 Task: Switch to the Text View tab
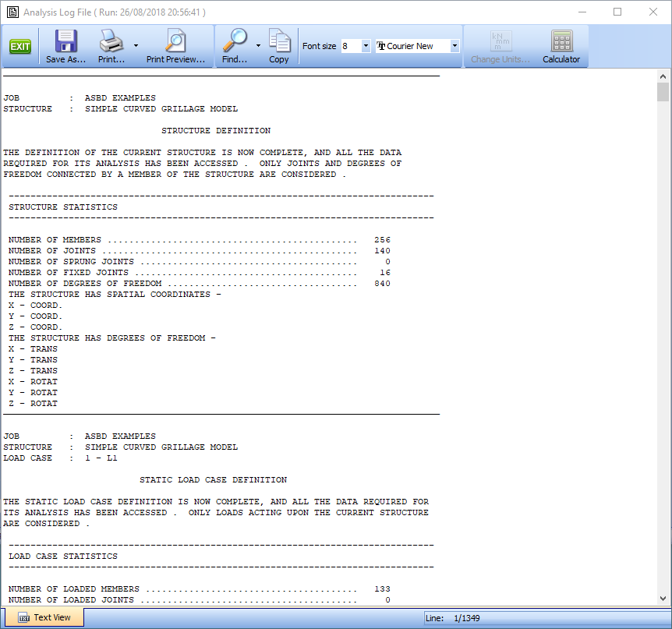[44, 617]
